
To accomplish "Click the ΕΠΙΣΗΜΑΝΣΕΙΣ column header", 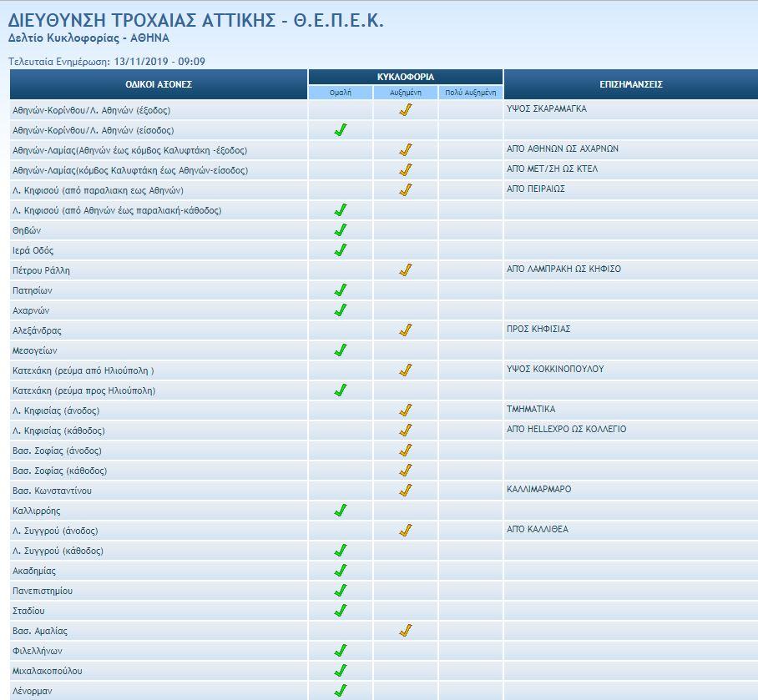I will tap(631, 84).
